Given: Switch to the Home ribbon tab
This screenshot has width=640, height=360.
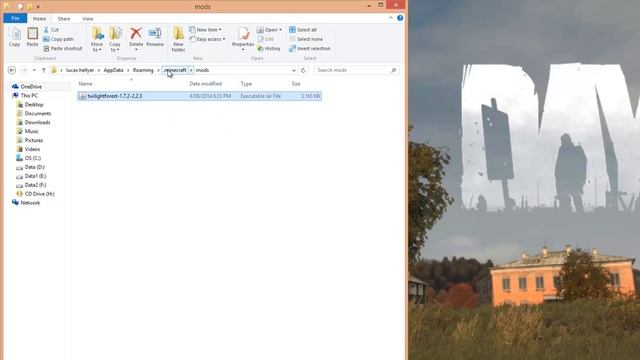Looking at the screenshot, I should (x=39, y=19).
